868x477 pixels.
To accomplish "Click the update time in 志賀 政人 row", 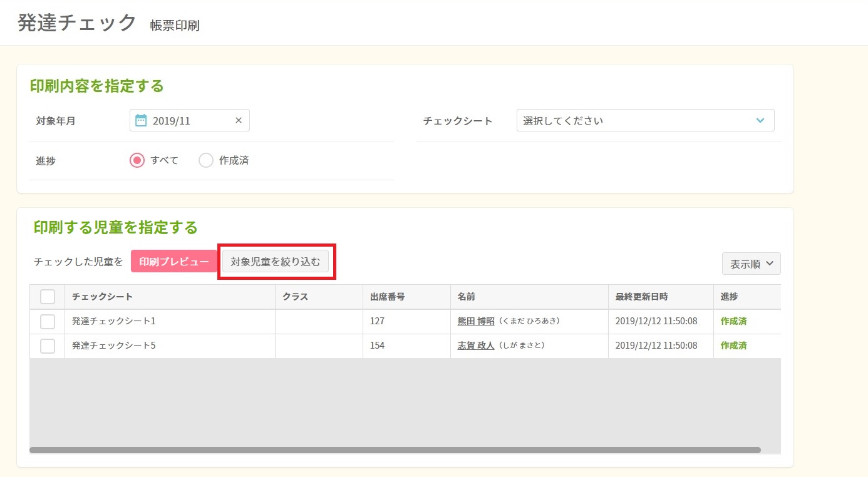I will point(656,346).
